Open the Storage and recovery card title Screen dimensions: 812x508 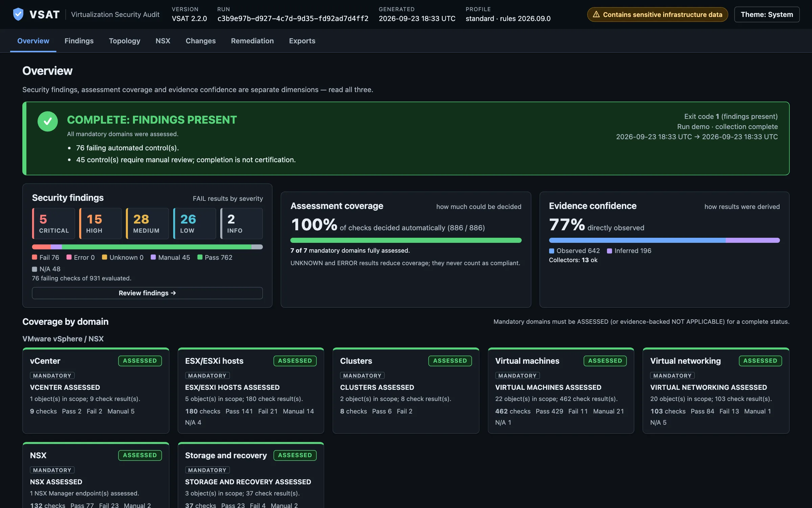[226, 455]
